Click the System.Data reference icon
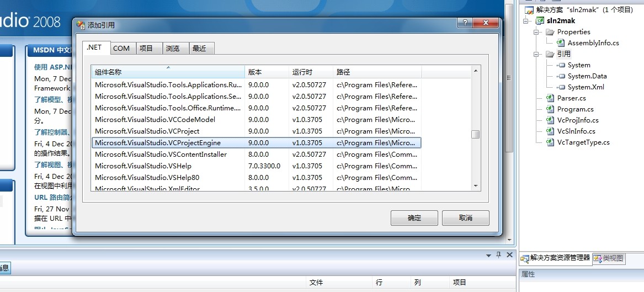This screenshot has height=292, width=644. click(561, 76)
